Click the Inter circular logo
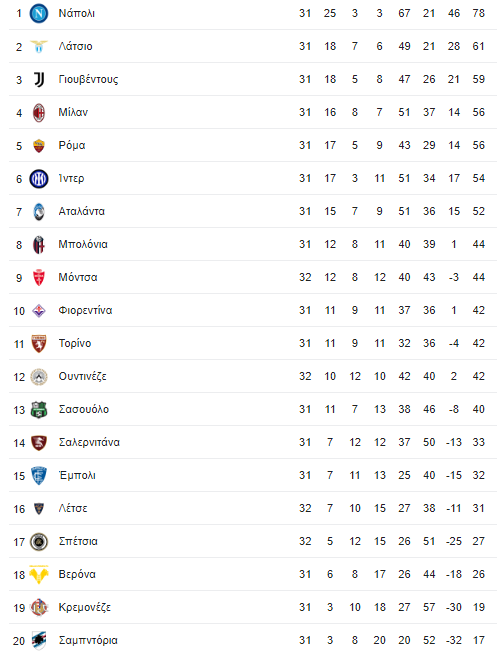 tap(39, 178)
